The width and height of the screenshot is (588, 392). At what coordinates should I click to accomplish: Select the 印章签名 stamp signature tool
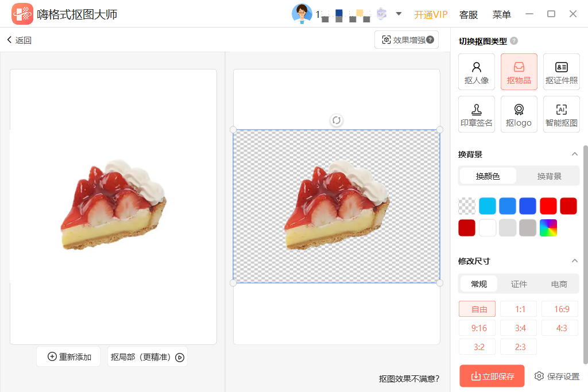coord(476,114)
